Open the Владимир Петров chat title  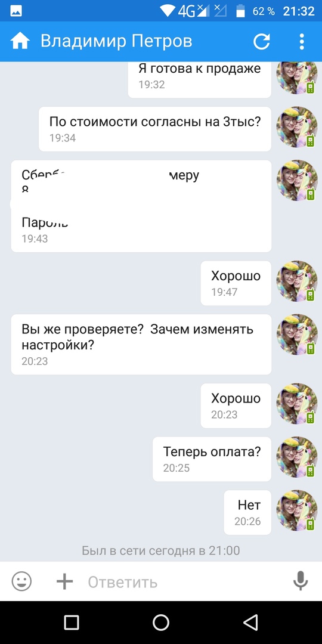tap(116, 42)
